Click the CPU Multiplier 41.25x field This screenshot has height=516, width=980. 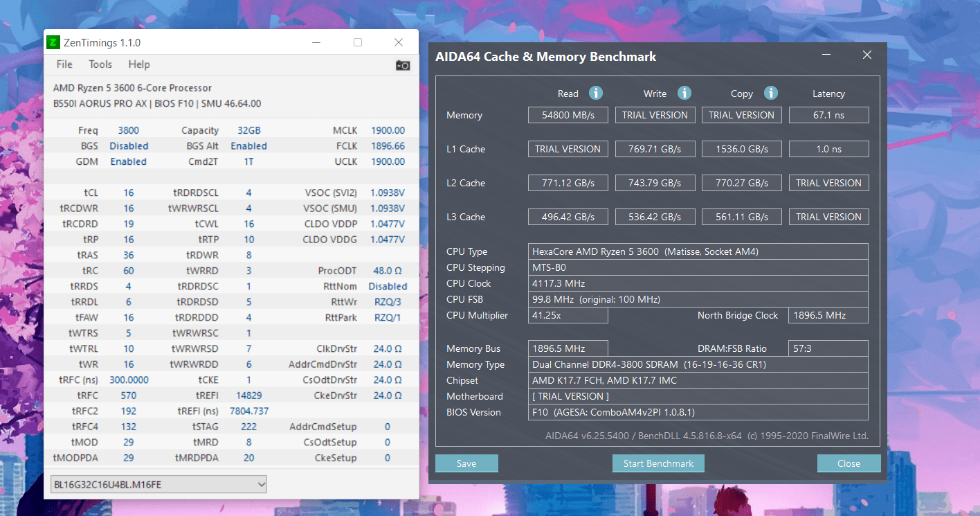pyautogui.click(x=568, y=315)
